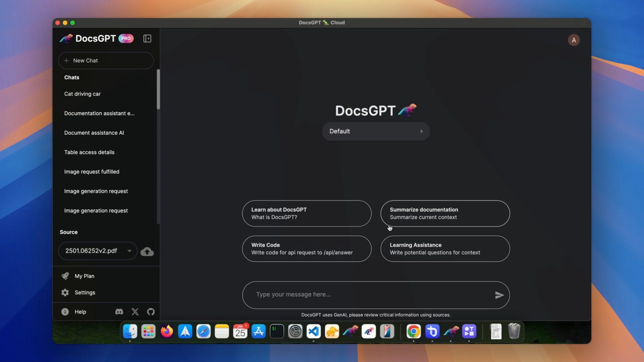Click the Chats heading
Screen dimensions: 644x362
pos(72,77)
